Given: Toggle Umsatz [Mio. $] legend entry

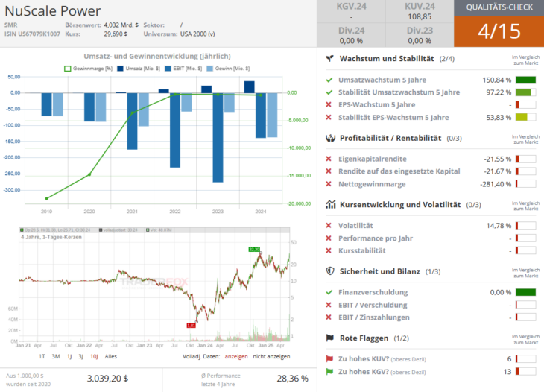Looking at the screenshot, I should coord(136,69).
